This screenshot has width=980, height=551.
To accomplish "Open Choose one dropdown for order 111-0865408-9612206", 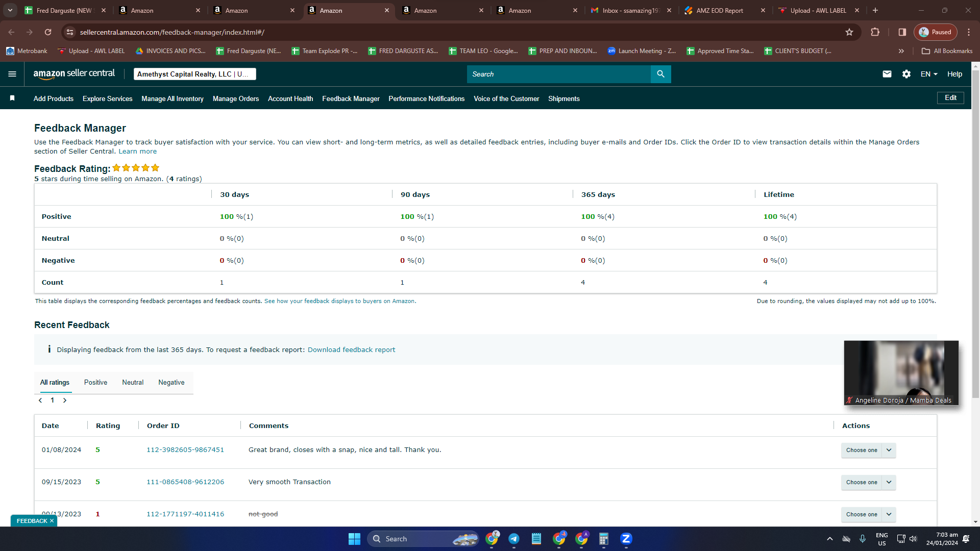I will pyautogui.click(x=868, y=482).
